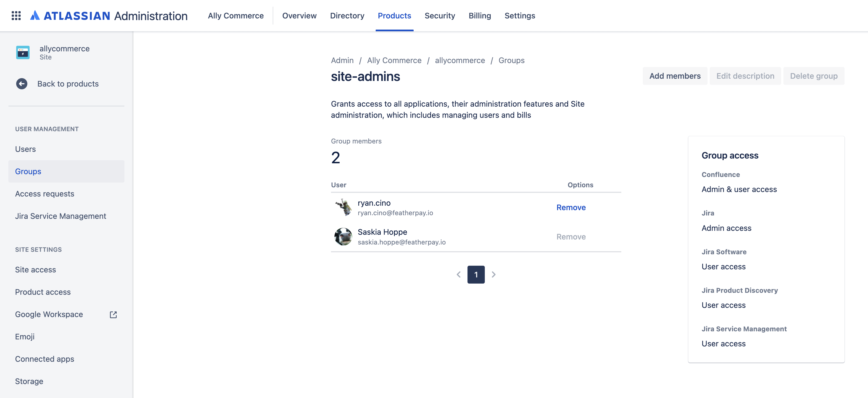Open the app switcher grid icon
The width and height of the screenshot is (868, 398).
tap(16, 16)
